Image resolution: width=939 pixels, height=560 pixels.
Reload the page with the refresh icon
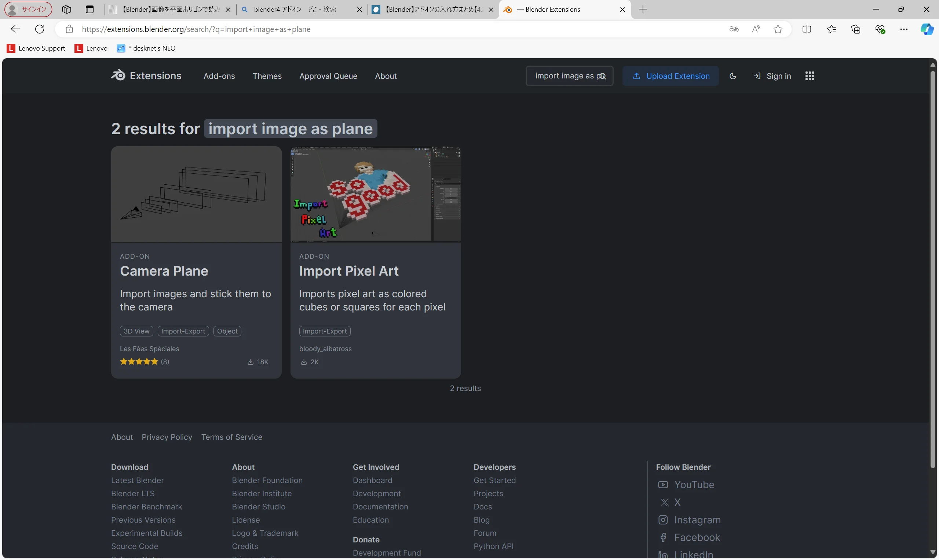[x=40, y=29]
